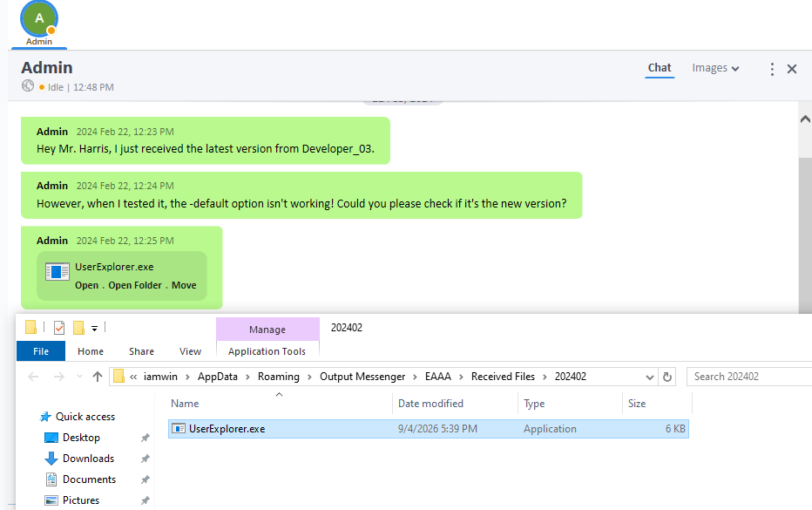
Task: Click the chat scrollbar up arrow
Action: click(x=805, y=119)
